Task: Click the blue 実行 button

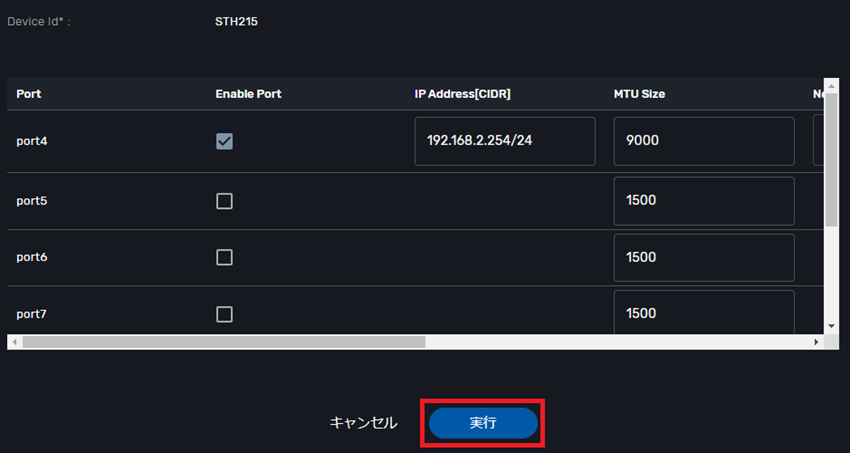Action: click(483, 423)
